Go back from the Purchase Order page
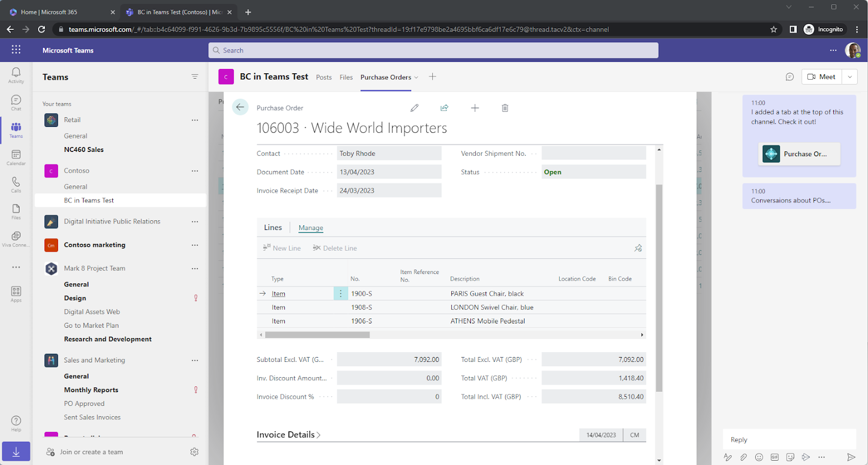This screenshot has height=465, width=868. tap(240, 107)
